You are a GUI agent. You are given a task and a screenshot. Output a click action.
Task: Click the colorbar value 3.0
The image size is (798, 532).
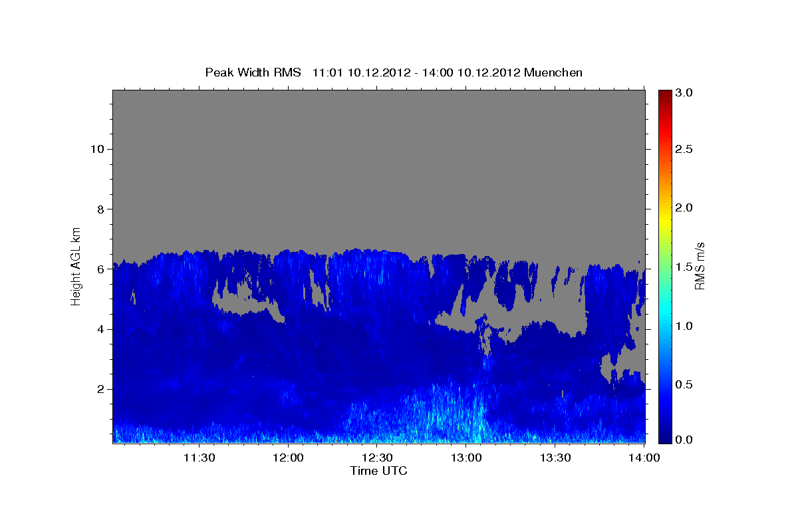coord(685,92)
